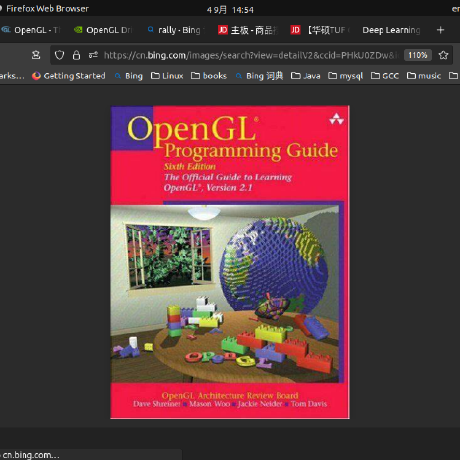Open the Linux bookmarks folder

tap(167, 76)
